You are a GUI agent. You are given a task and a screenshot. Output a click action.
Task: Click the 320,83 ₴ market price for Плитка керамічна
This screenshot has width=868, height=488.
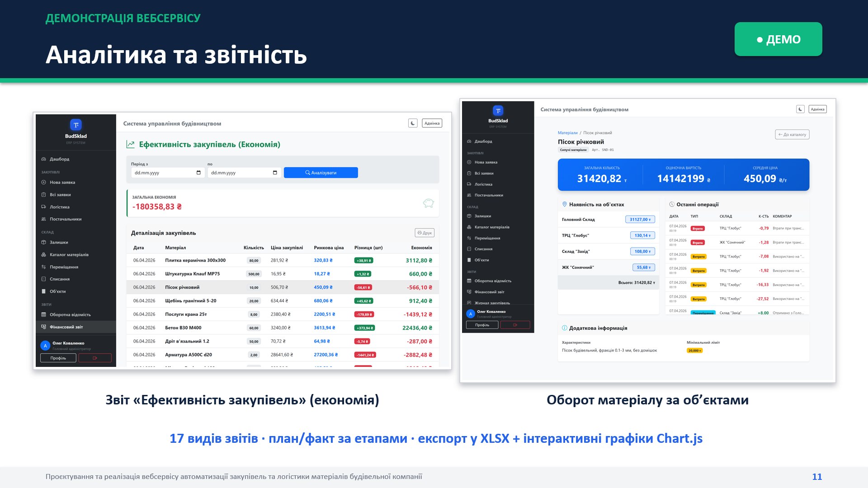[x=323, y=260]
